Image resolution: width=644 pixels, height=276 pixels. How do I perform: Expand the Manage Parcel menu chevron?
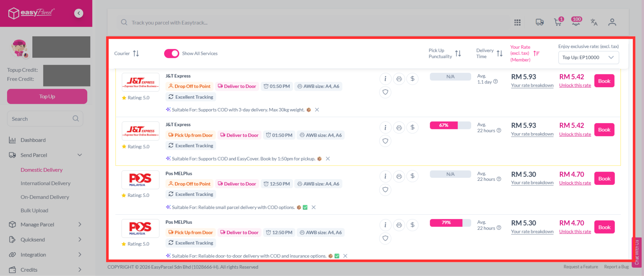(x=80, y=225)
